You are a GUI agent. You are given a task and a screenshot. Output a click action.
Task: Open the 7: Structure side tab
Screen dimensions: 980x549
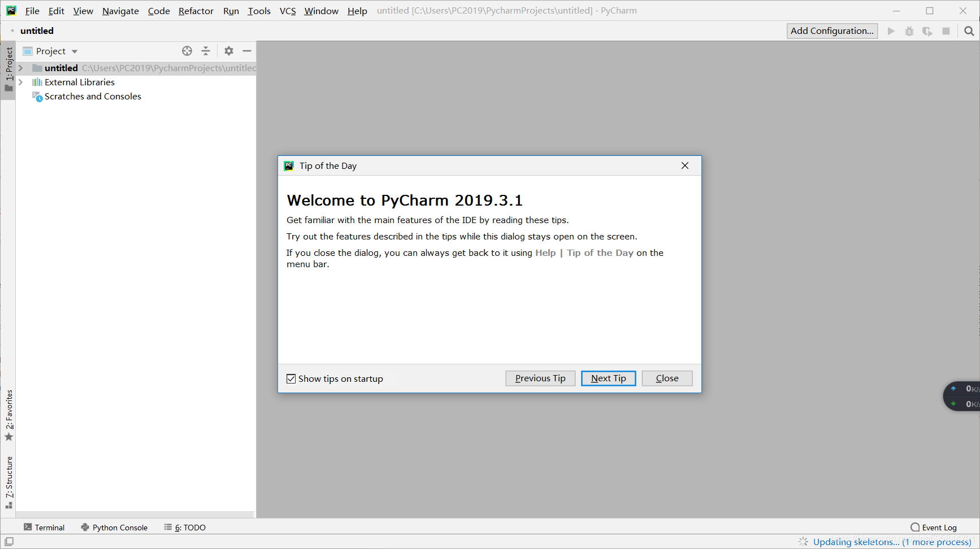[x=8, y=482]
